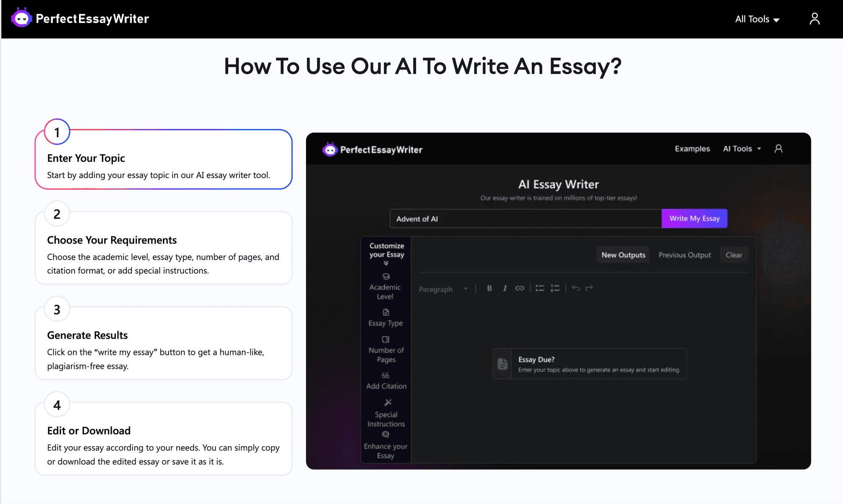Click the Bold formatting icon
This screenshot has width=843, height=504.
pos(490,289)
